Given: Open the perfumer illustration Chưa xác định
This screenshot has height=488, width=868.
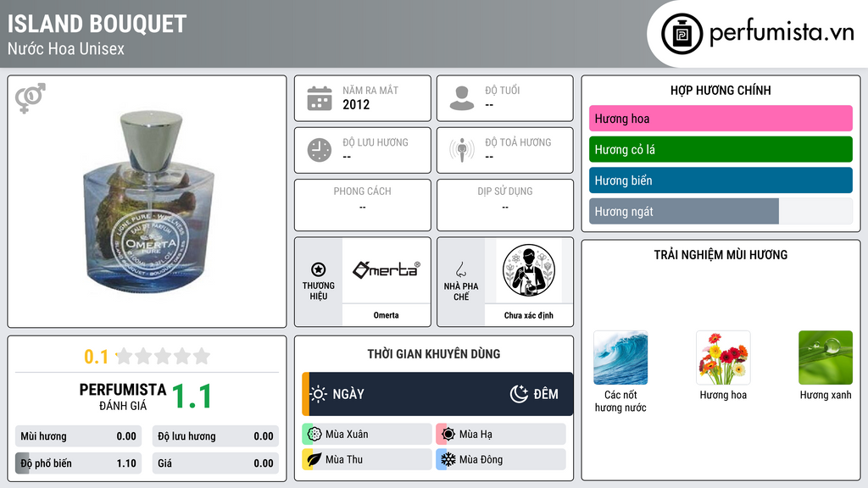Looking at the screenshot, I should click(529, 270).
